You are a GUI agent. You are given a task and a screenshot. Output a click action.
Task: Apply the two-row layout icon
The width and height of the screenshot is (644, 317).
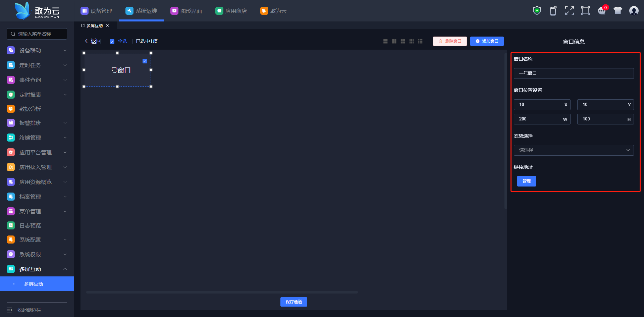point(385,41)
